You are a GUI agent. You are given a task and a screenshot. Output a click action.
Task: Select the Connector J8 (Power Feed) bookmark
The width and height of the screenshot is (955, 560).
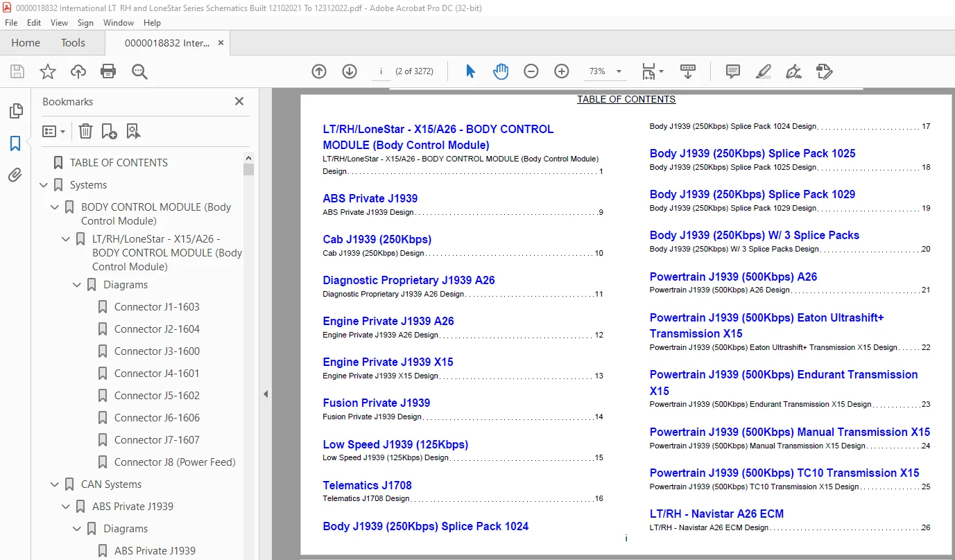[175, 462]
